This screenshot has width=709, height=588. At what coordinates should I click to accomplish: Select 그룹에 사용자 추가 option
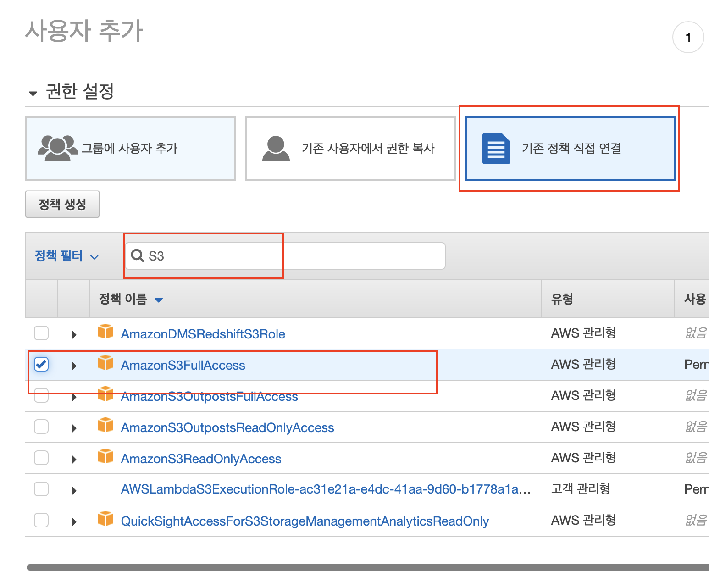[130, 149]
